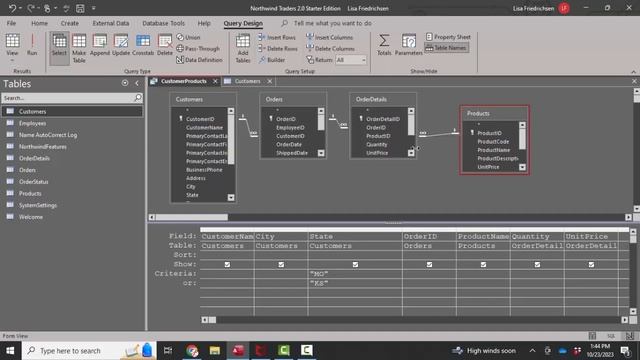Open File Explorer from the taskbar

click(x=215, y=350)
